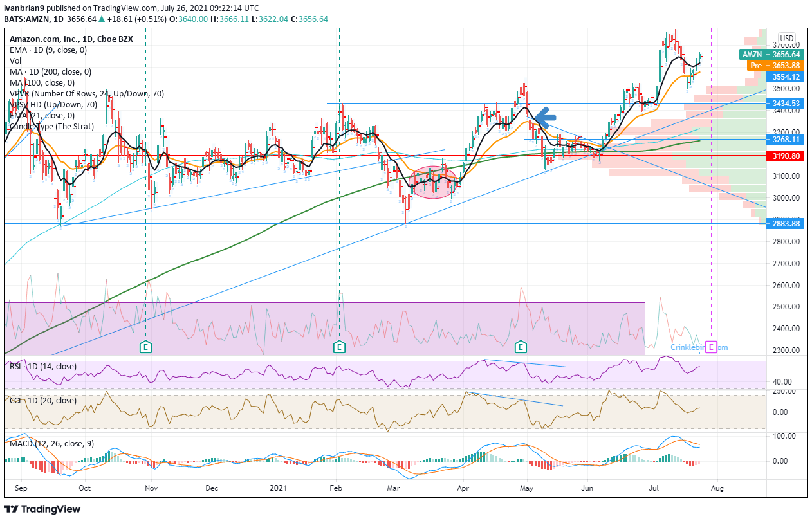Click Oct on the time axis
This screenshot has height=521, width=812.
pos(84,489)
